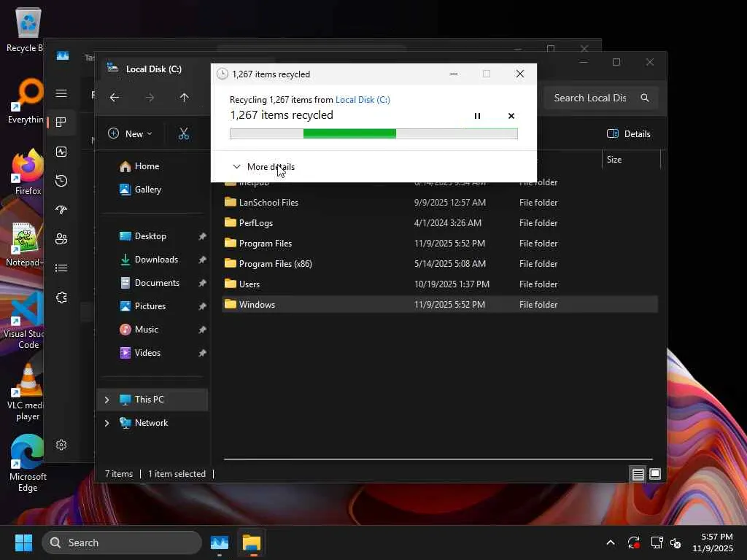Select the Program Files (x86) folder
This screenshot has width=747, height=560.
pyautogui.click(x=440, y=264)
